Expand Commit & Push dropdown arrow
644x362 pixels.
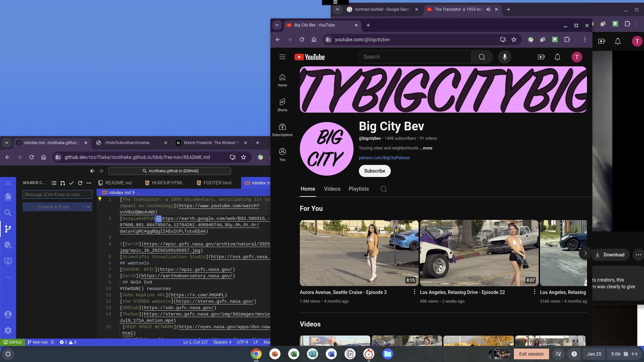[88, 207]
